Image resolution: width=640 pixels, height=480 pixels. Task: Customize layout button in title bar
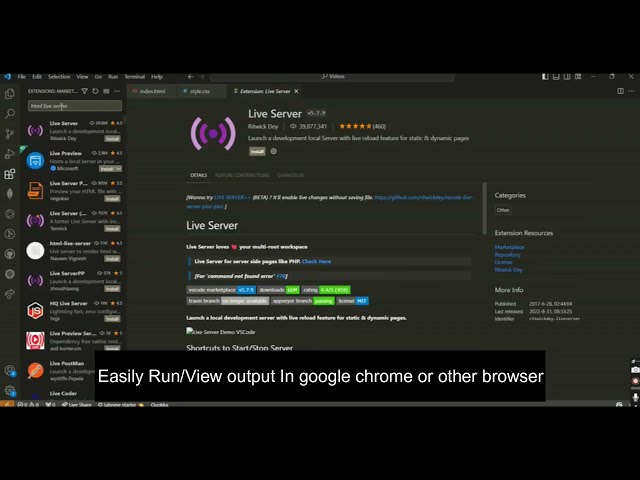point(578,76)
